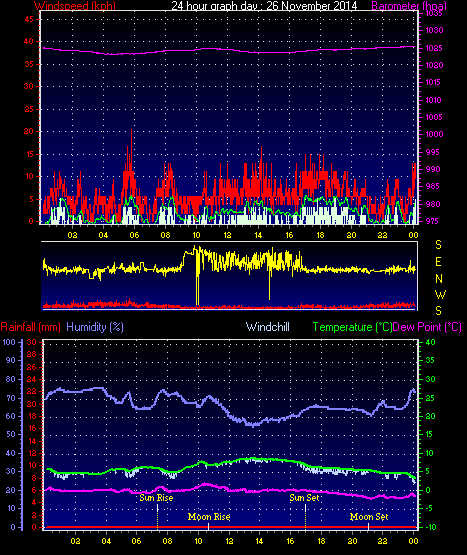Click the Sun Set label
The image size is (467, 555).
click(304, 498)
